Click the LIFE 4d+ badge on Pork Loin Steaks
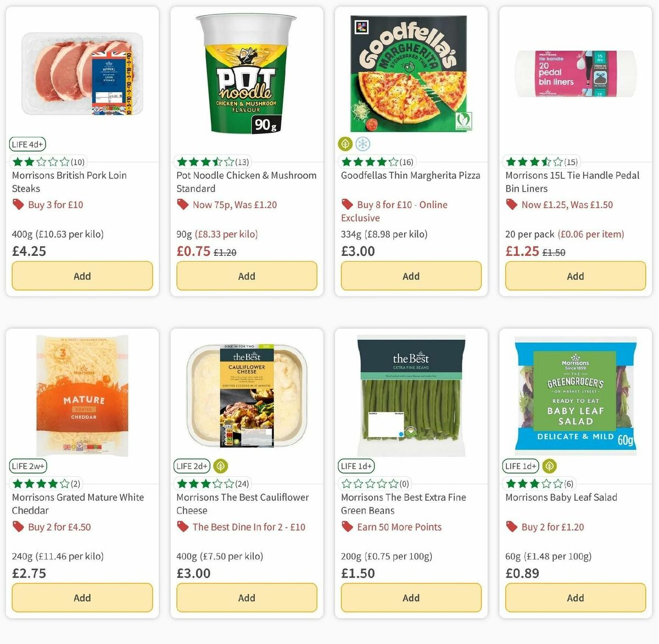The height and width of the screenshot is (644, 659). [27, 144]
